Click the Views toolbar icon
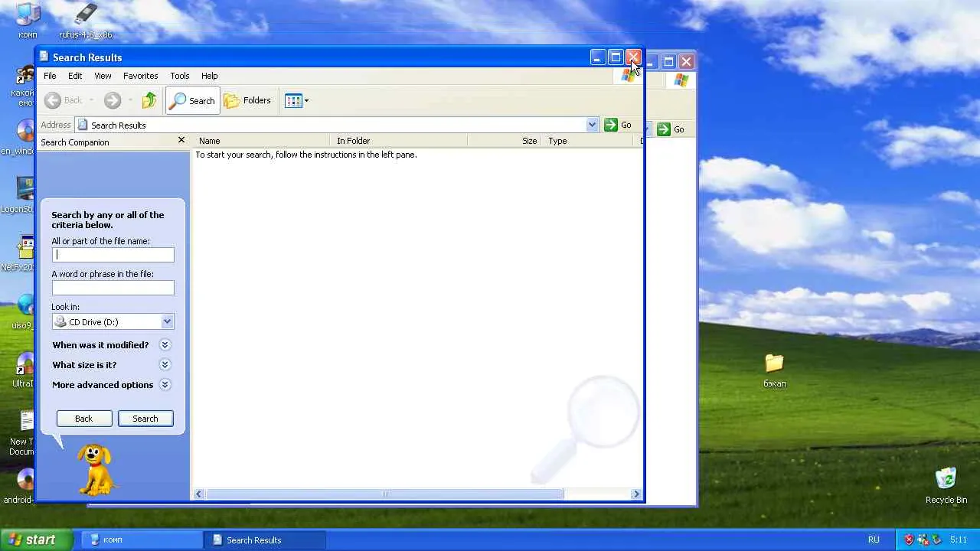The image size is (980, 551). [293, 100]
